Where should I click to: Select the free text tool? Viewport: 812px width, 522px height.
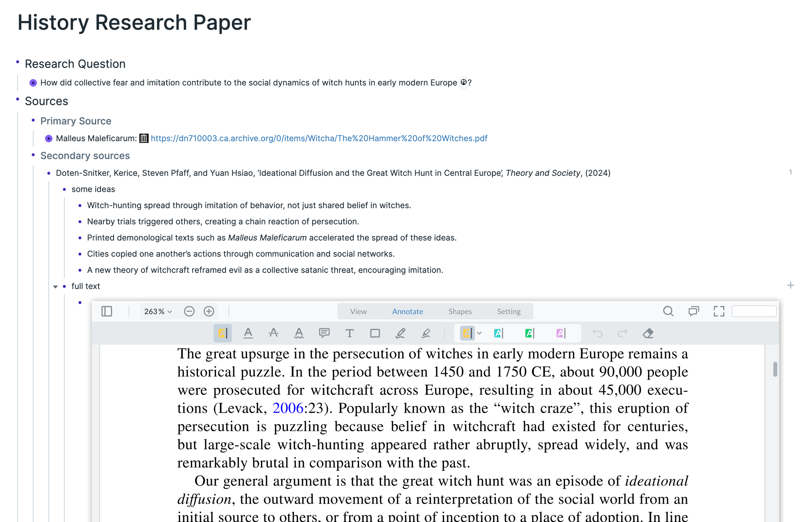(349, 333)
